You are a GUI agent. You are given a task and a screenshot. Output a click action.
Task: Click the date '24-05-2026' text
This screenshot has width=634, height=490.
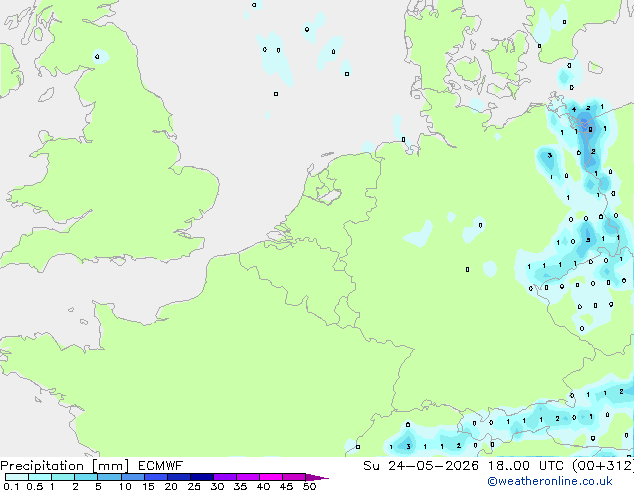(433, 466)
